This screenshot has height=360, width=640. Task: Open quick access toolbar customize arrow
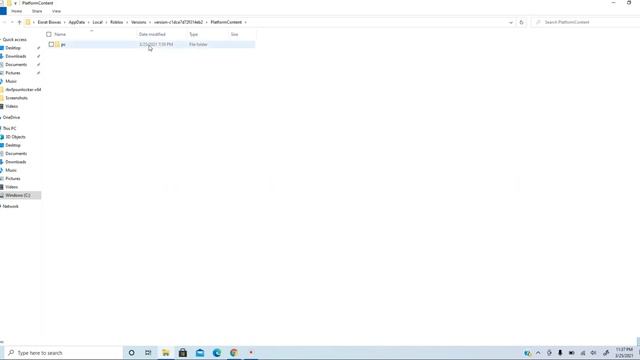click(x=16, y=3)
